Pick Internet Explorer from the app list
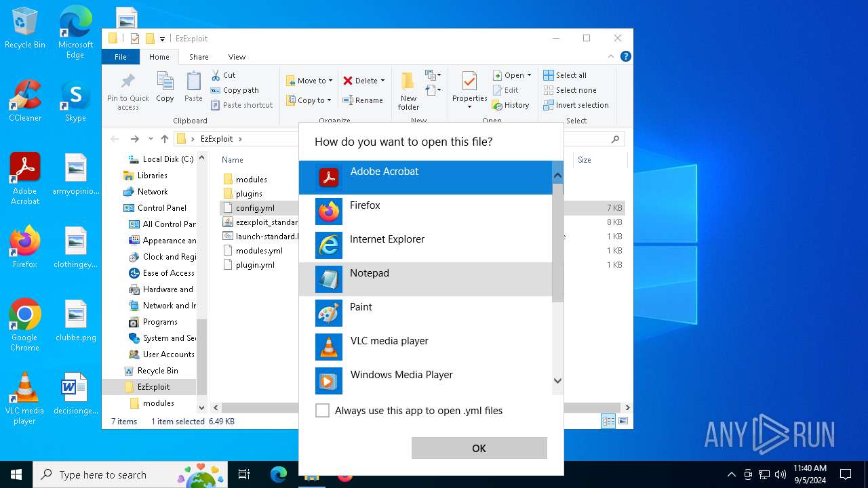Screen dimensions: 868x488 [x=425, y=245]
